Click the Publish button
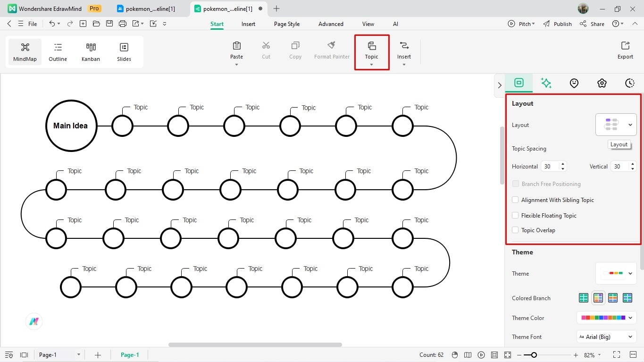Image resolution: width=644 pixels, height=362 pixels. tap(557, 24)
